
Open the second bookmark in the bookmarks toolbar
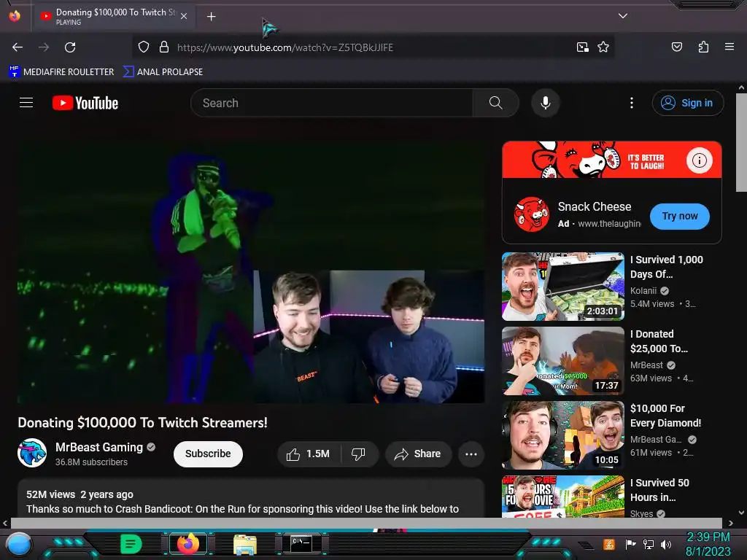point(163,72)
